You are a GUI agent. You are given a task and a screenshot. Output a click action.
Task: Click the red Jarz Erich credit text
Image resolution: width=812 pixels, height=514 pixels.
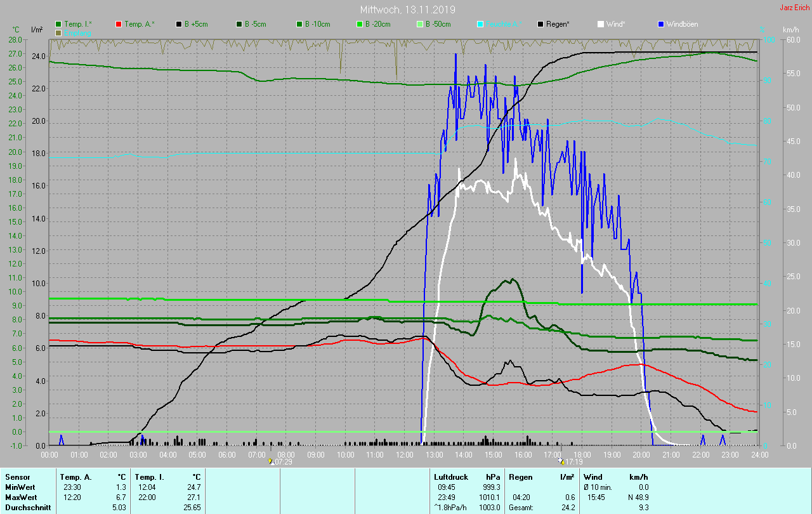(795, 8)
